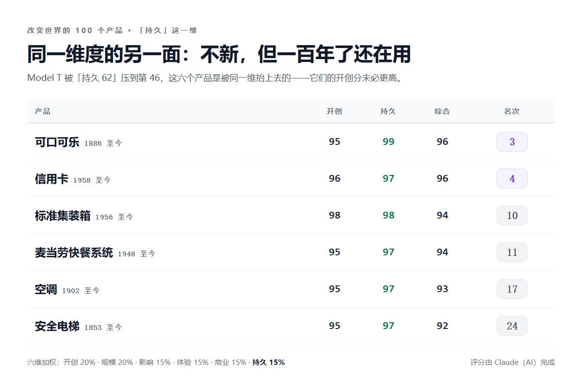Click rank badge 17 for 空调
The height and width of the screenshot is (392, 582).
(x=512, y=289)
